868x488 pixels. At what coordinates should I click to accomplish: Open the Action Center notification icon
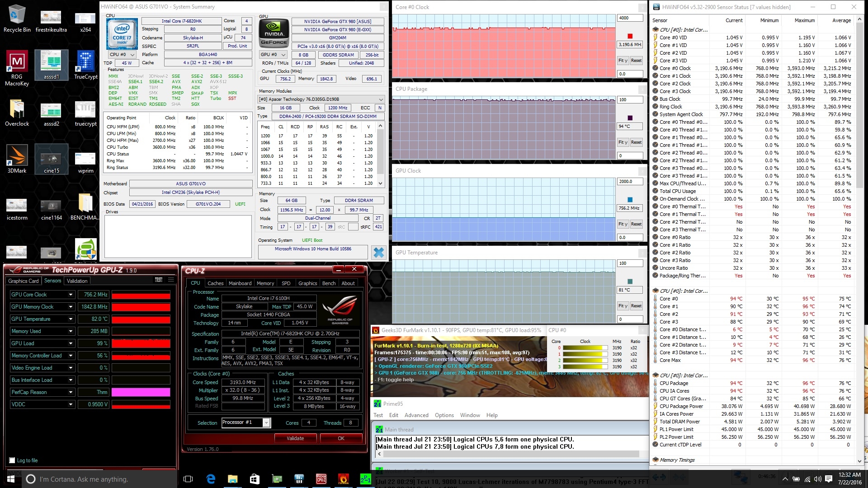tap(829, 479)
